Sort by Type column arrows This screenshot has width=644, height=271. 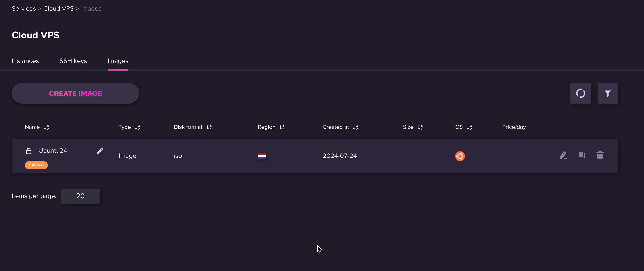[x=138, y=127]
